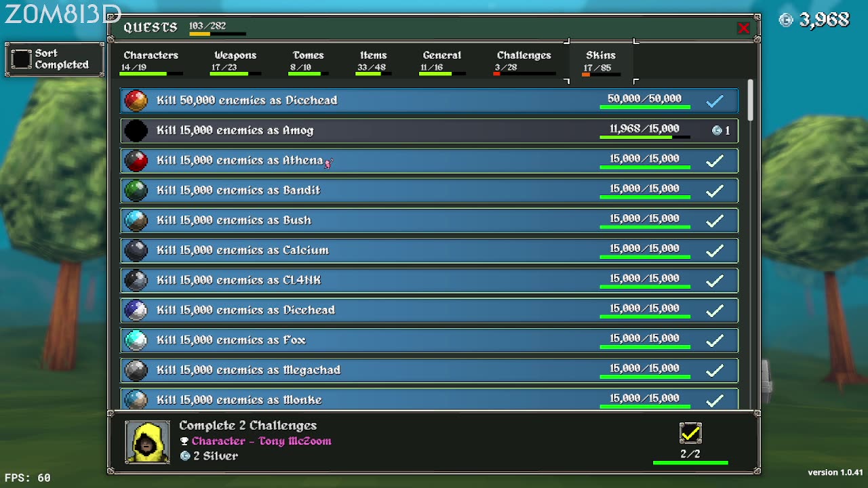Click the Amog 11,968/15,000 progress bar
This screenshot has width=868, height=488.
[645, 138]
